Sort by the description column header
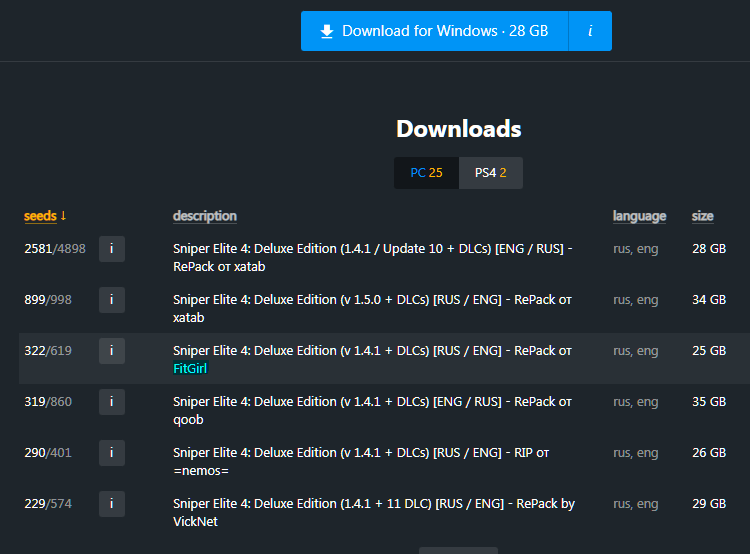750x554 pixels. pyautogui.click(x=205, y=216)
